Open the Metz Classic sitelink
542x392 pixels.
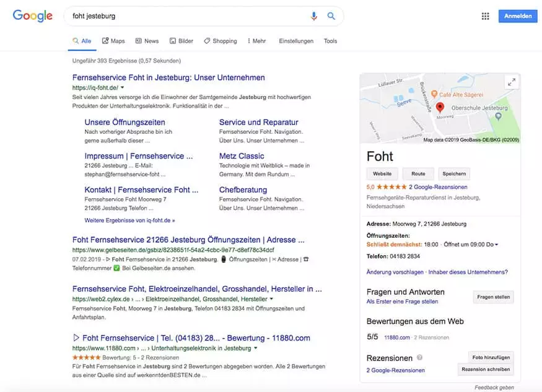242,156
